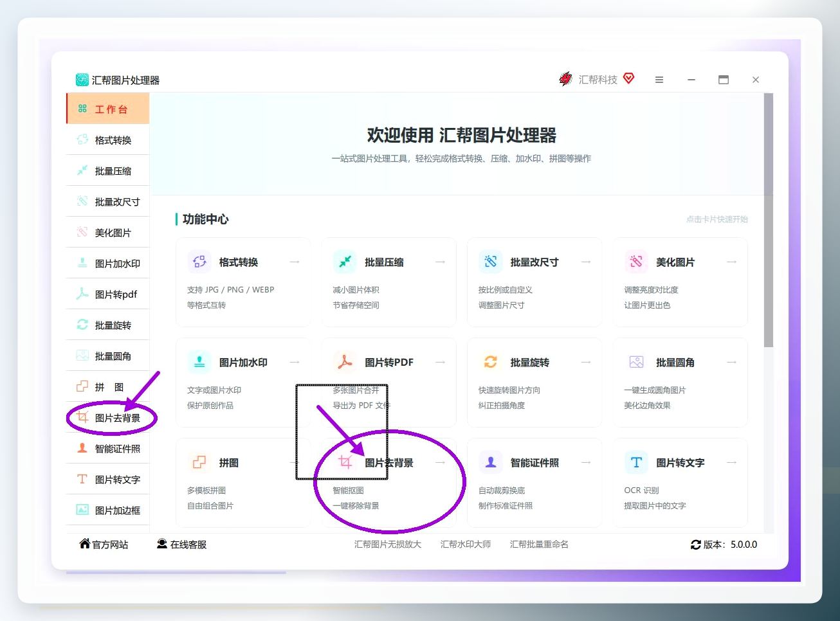This screenshot has width=840, height=621.
Task: Click the 智能证件照 card icon
Action: [x=491, y=462]
